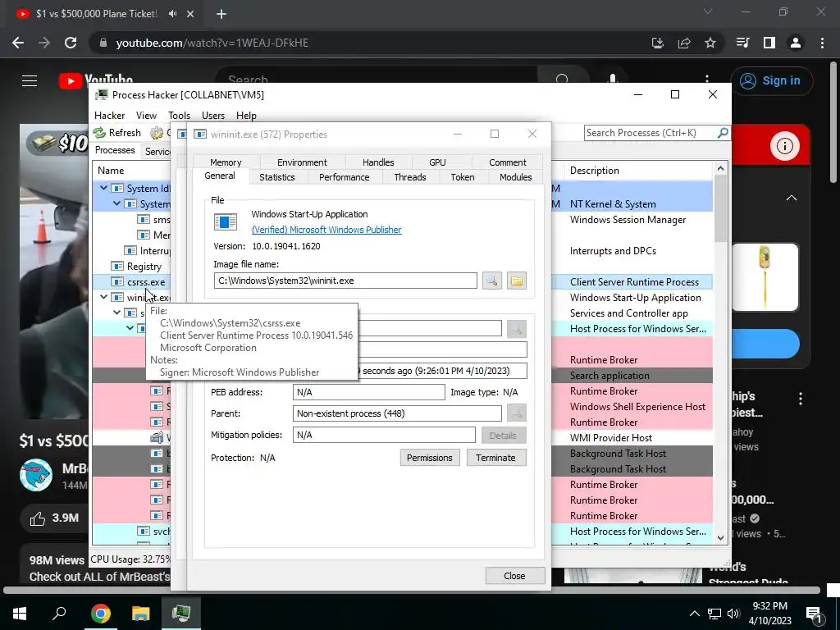Click the Description column header
The width and height of the screenshot is (840, 630).
(594, 171)
